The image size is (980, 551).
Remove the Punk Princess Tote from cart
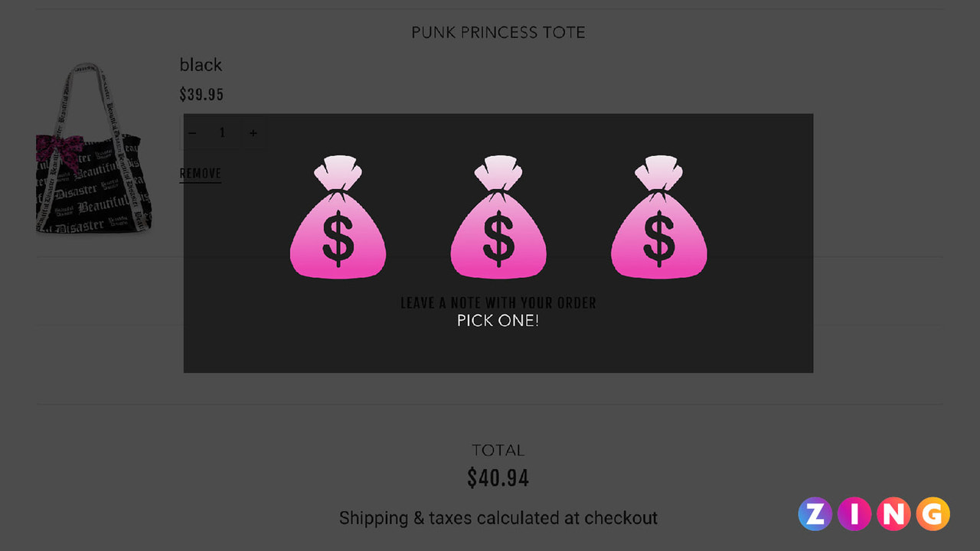pos(200,172)
